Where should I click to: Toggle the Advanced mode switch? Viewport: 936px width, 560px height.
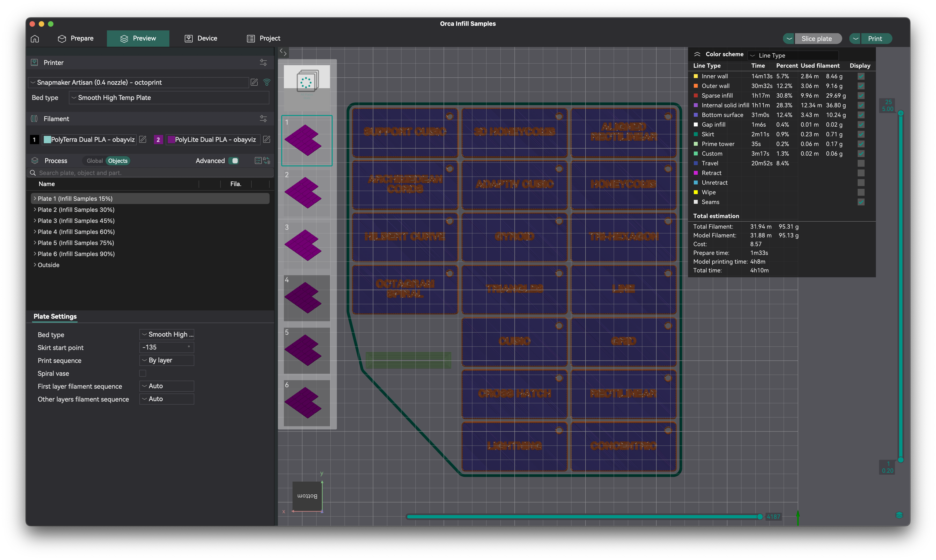[x=234, y=161]
